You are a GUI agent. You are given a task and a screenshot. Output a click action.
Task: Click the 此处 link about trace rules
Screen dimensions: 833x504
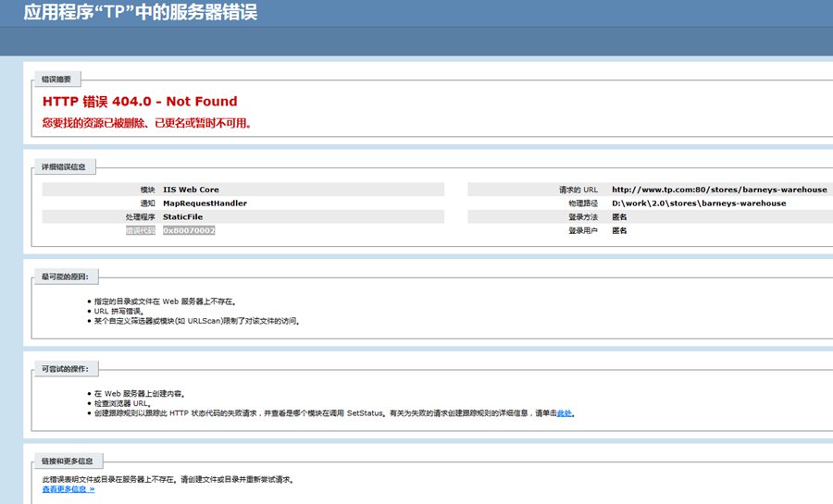(565, 413)
